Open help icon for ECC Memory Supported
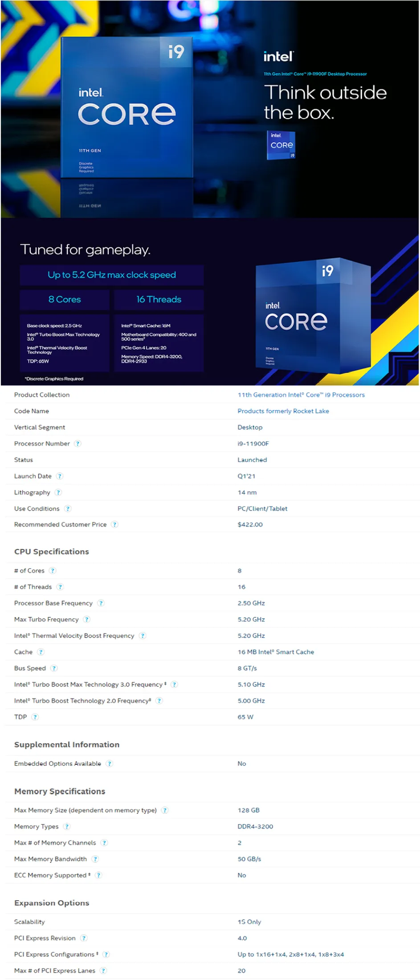The width and height of the screenshot is (420, 980). point(99,875)
